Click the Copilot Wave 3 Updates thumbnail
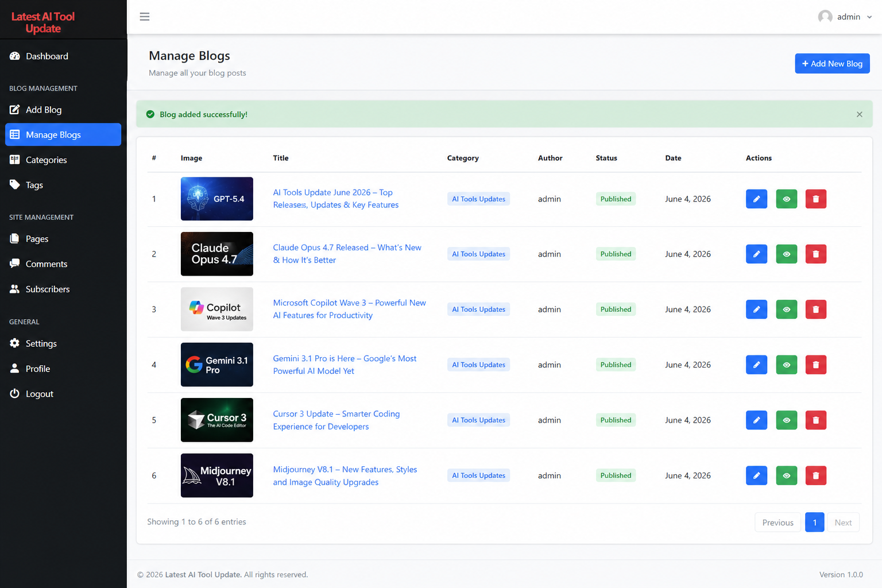Screen dimensions: 882x588 coord(216,310)
